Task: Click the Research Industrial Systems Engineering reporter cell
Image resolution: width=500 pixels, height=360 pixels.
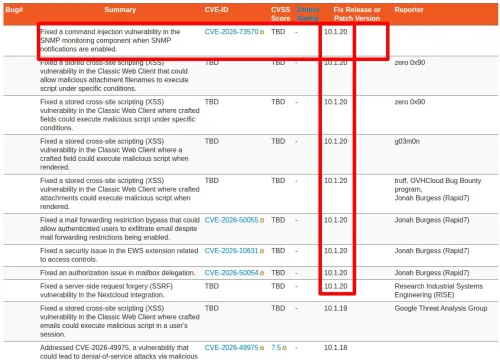Action: tap(439, 290)
